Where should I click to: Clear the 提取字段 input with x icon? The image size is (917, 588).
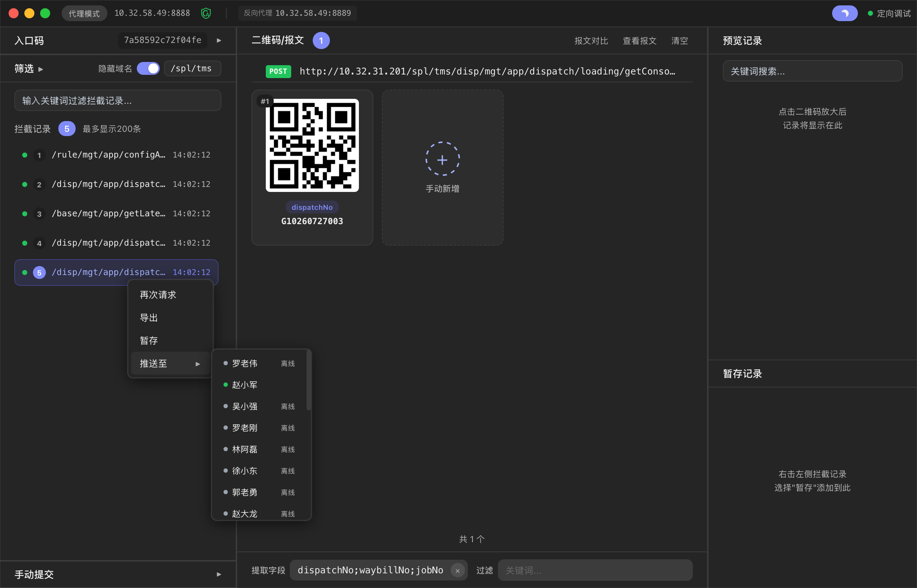pos(457,570)
